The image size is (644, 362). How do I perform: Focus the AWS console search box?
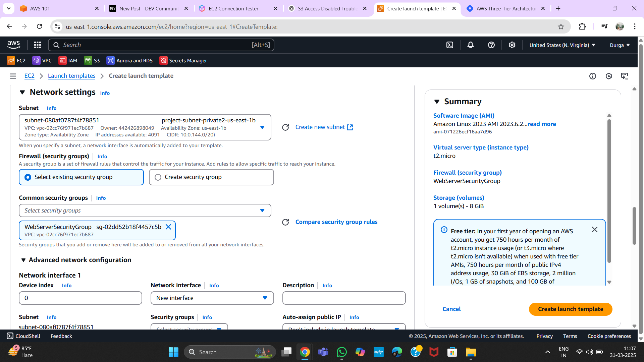(x=161, y=45)
